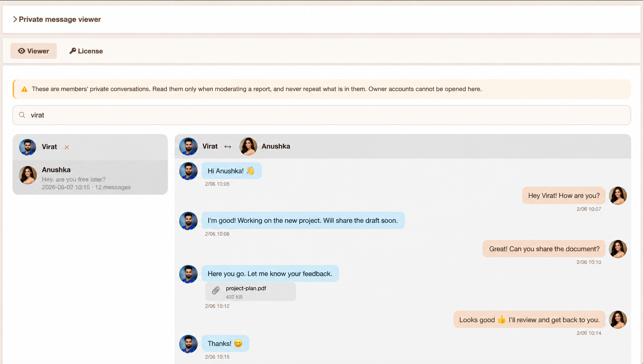Switch to the Viewer tab
643x364 pixels.
[x=34, y=51]
